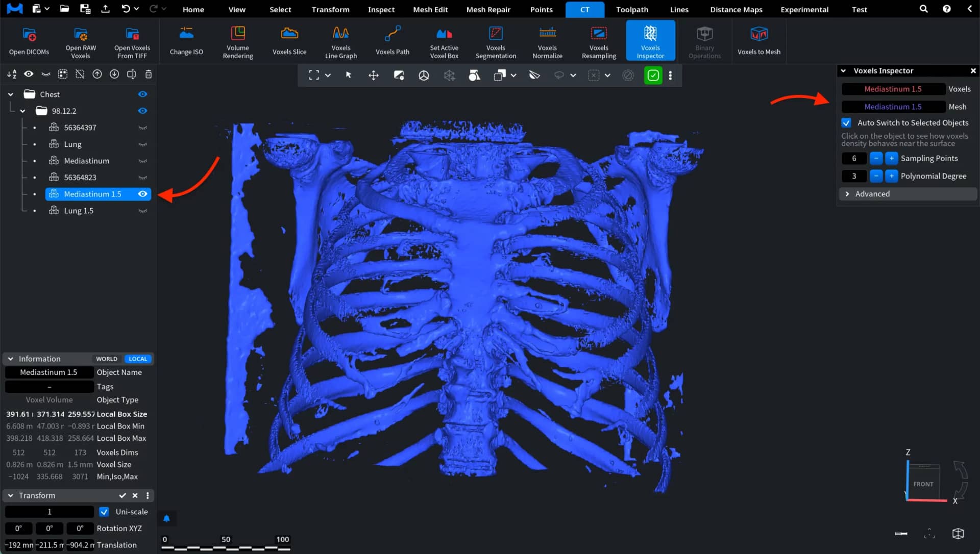The height and width of the screenshot is (554, 980).
Task: Open Voxels Line Graph tool
Action: (341, 41)
